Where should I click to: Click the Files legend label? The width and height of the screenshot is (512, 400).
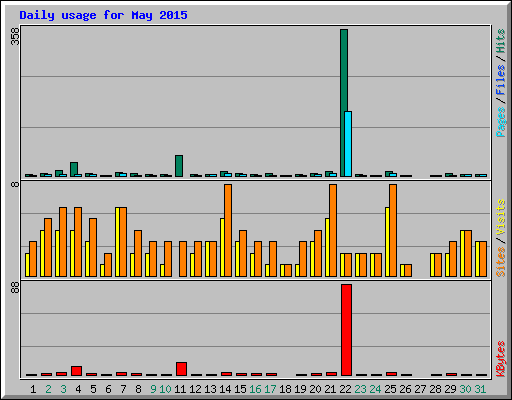[x=501, y=80]
